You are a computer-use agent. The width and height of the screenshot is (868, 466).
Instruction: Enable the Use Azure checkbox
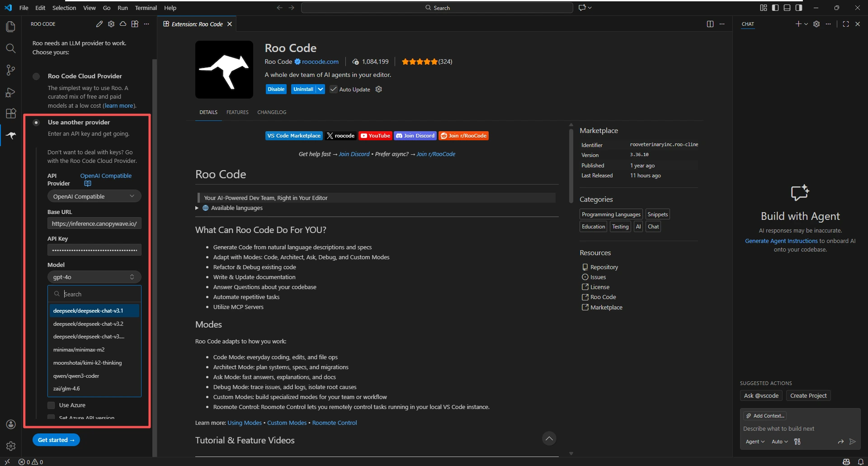pos(51,405)
